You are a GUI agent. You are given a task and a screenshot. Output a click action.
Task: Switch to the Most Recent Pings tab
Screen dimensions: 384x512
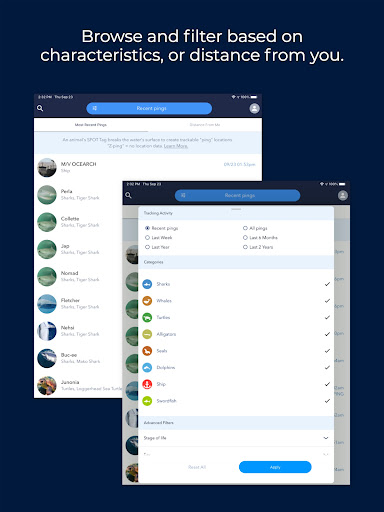coord(91,125)
